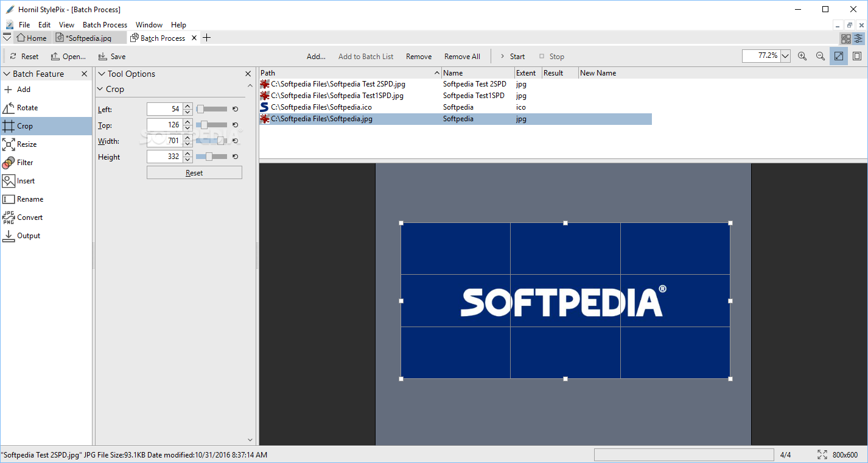Viewport: 868px width, 463px height.
Task: Switch to the *Softpedia.jpg tab
Action: click(x=90, y=38)
